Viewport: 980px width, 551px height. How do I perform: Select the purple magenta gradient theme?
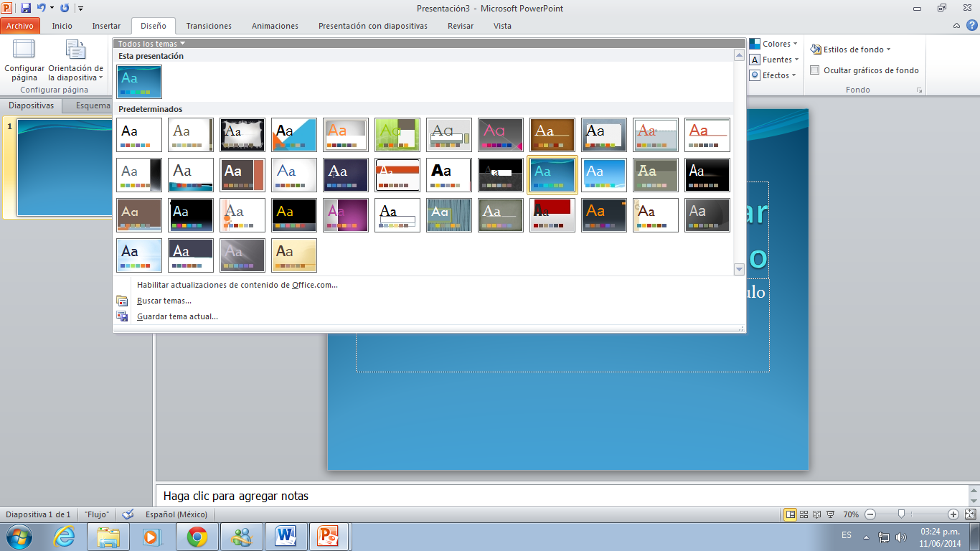[346, 215]
